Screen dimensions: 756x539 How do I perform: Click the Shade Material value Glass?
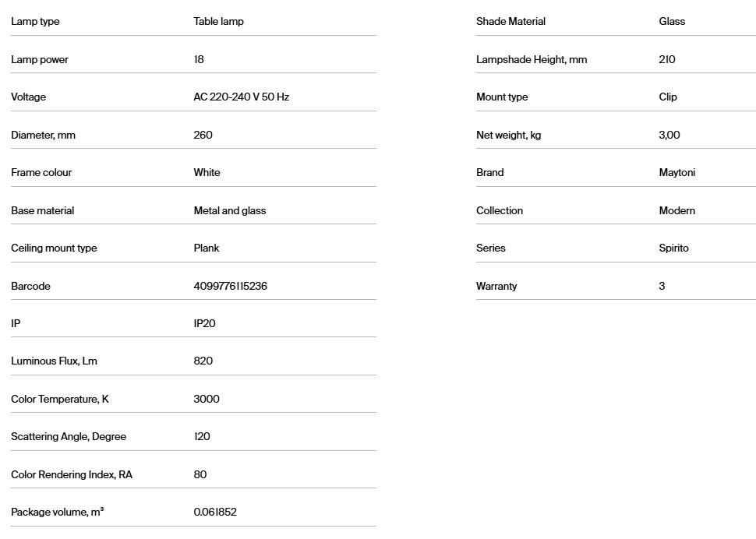tap(672, 22)
